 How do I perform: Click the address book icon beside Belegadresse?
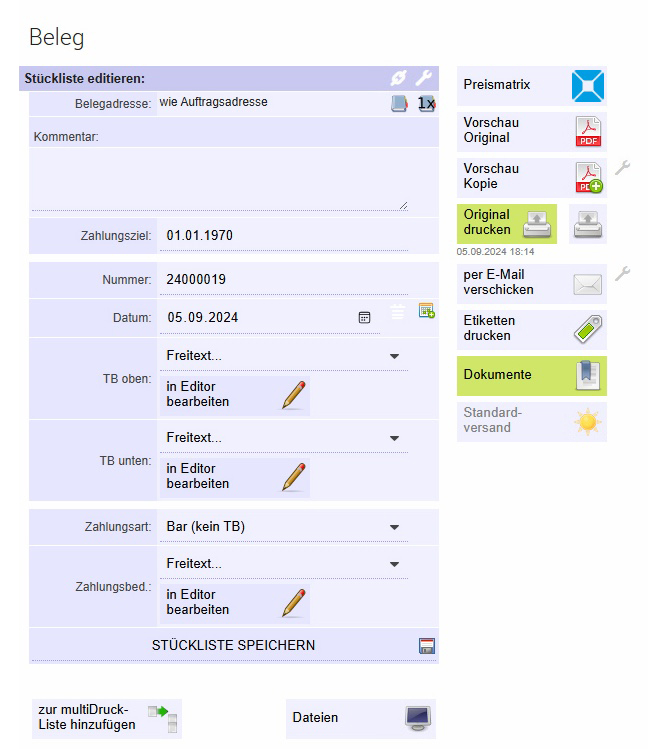399,104
